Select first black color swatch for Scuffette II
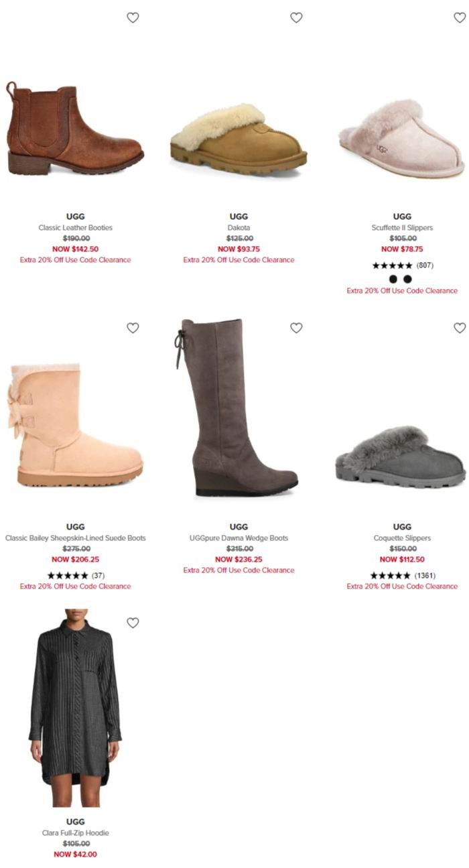Image resolution: width=469 pixels, height=868 pixels. coord(393,279)
